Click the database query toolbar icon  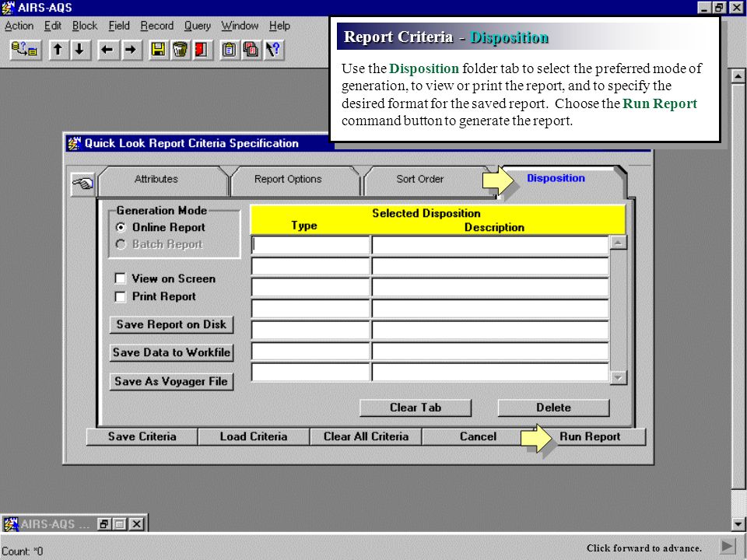[25, 50]
